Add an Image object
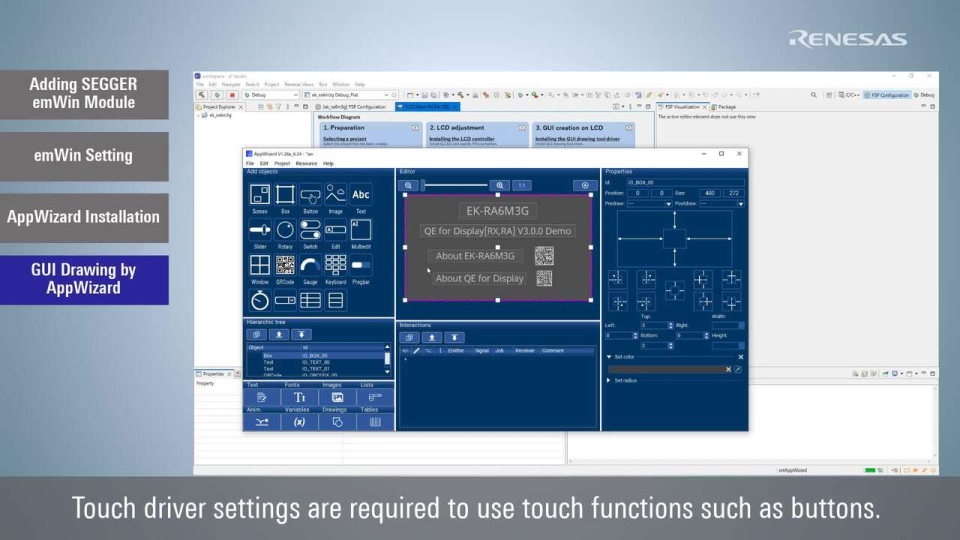 [336, 195]
